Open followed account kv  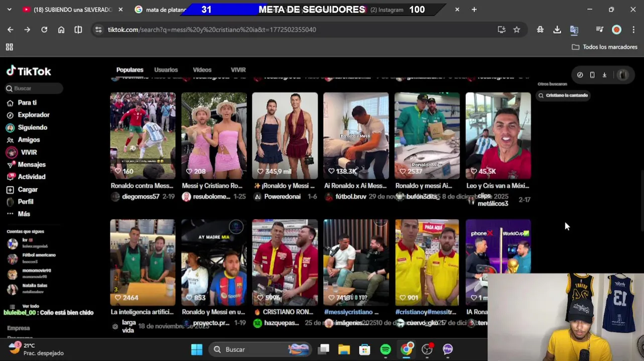point(28,243)
